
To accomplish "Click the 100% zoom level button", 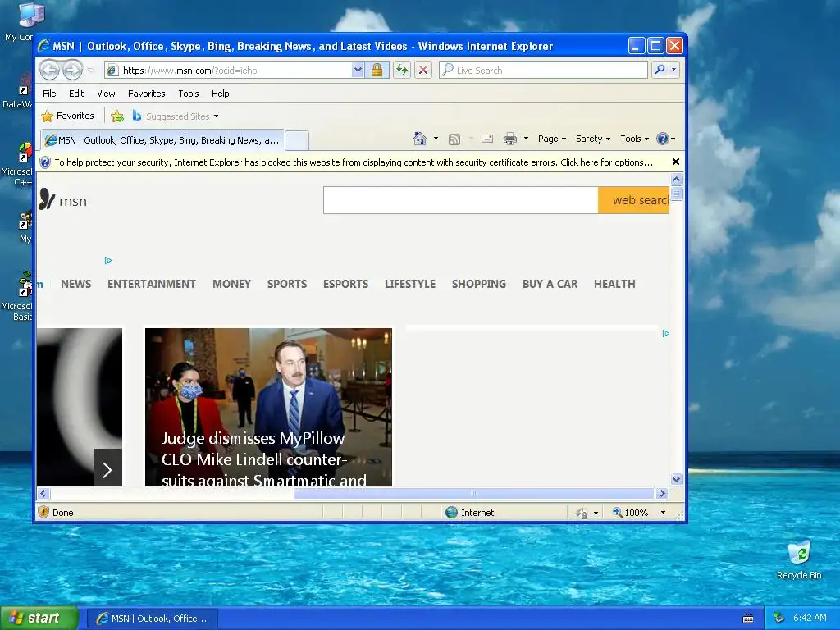I will point(631,513).
